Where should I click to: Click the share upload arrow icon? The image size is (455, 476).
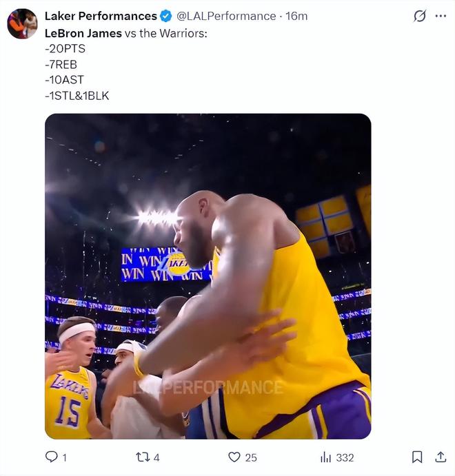[x=441, y=457]
